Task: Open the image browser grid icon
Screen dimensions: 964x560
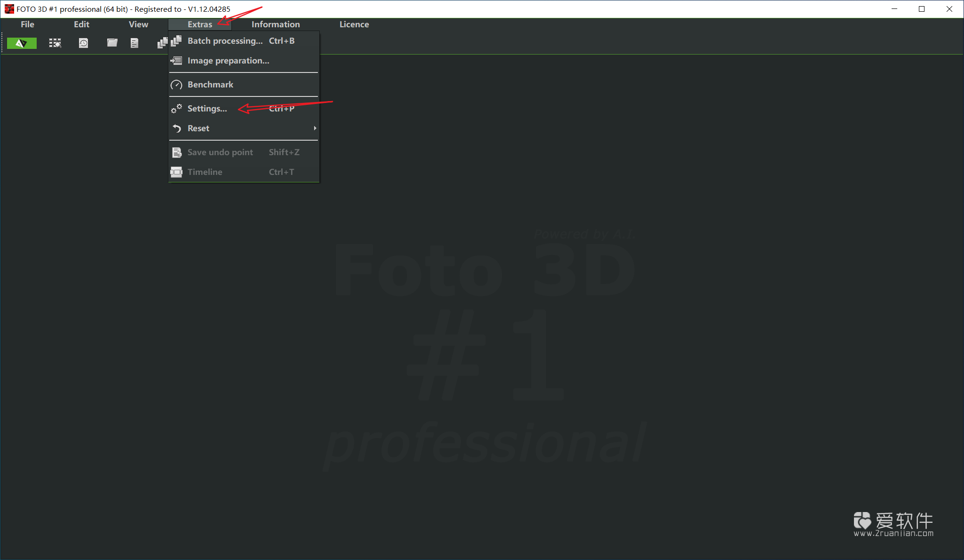Action: [x=55, y=43]
